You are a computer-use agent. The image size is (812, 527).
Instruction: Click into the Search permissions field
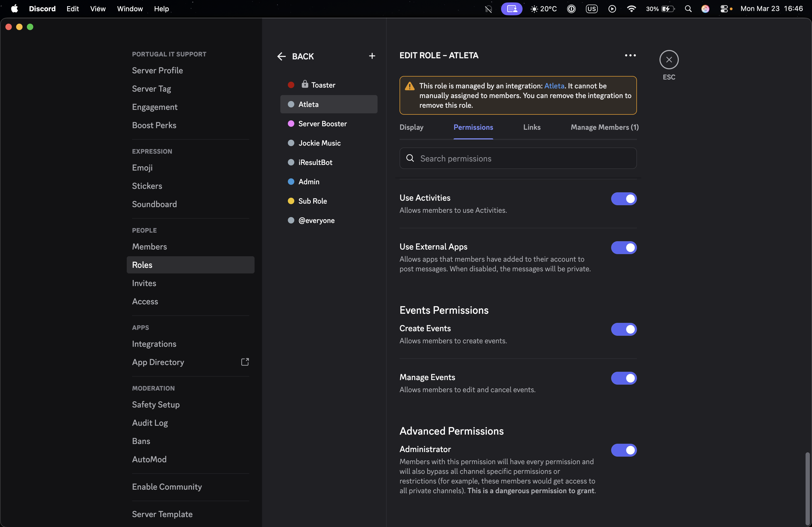tap(525, 158)
